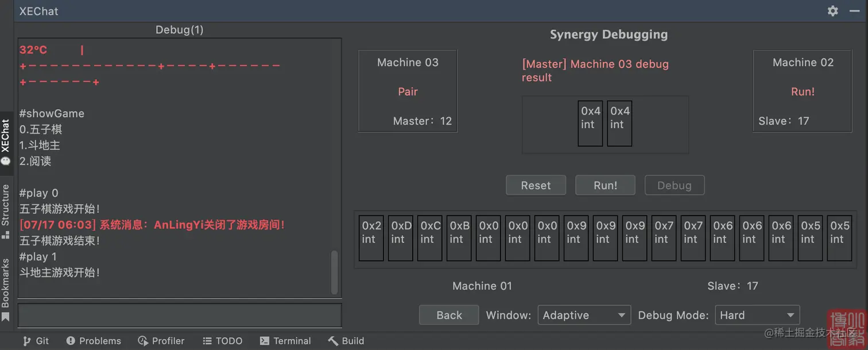
Task: Click the Debug(1) chat title
Action: coord(180,29)
